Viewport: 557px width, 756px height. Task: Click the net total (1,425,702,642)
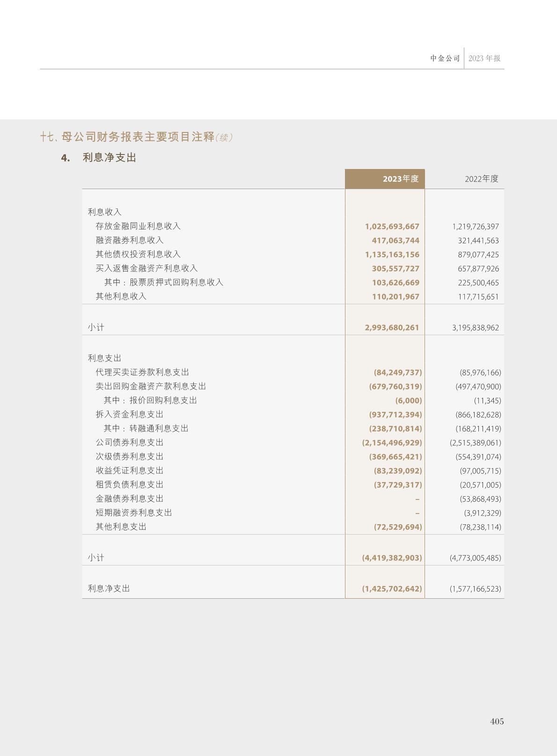(392, 589)
